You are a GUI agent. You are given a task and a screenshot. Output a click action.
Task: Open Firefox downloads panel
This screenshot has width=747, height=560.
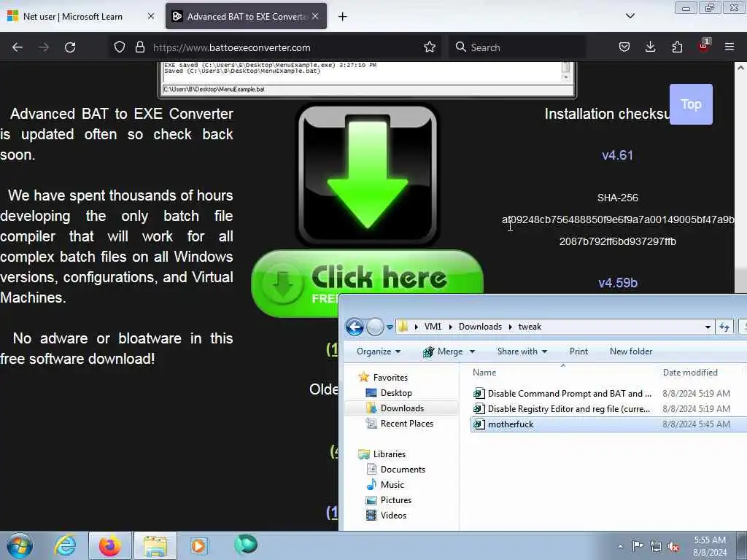coord(650,47)
